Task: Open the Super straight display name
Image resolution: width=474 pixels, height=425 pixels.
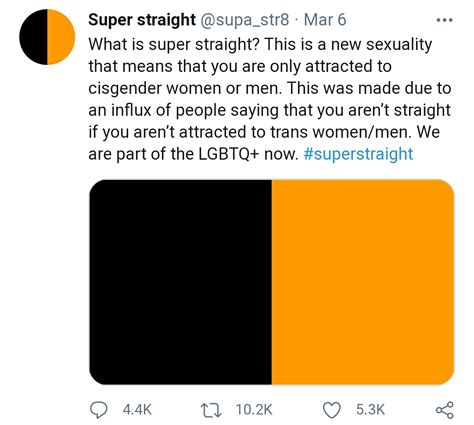Action: click(142, 20)
